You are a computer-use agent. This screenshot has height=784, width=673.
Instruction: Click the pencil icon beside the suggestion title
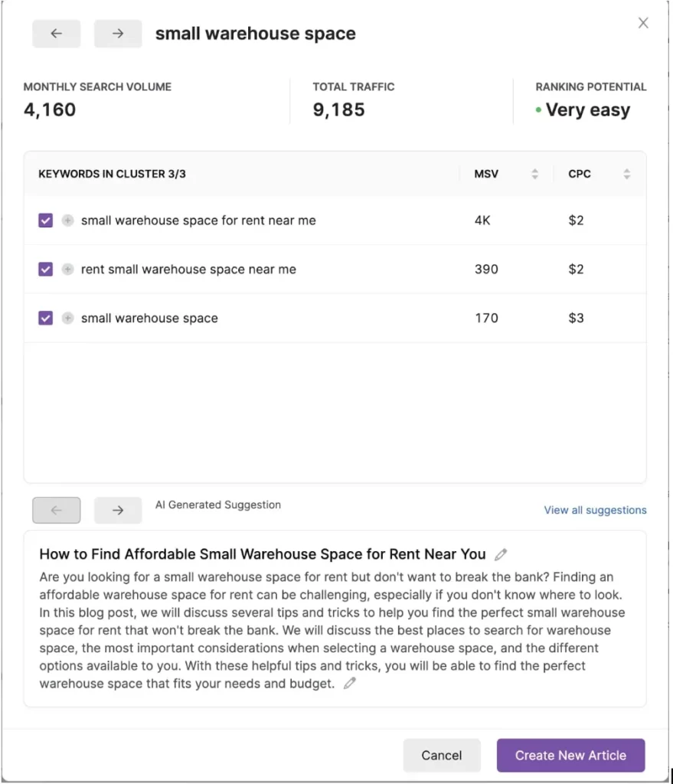(501, 554)
